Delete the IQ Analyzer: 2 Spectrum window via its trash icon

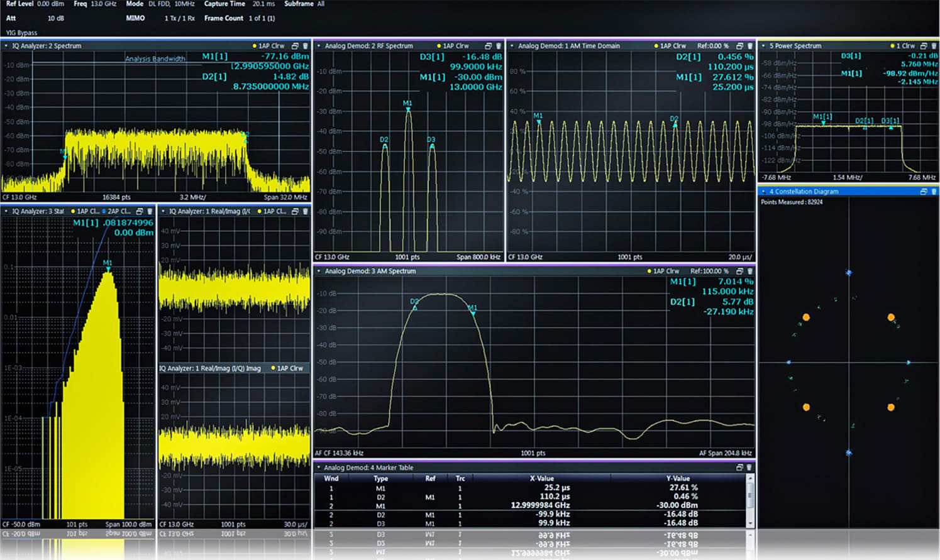tap(306, 45)
